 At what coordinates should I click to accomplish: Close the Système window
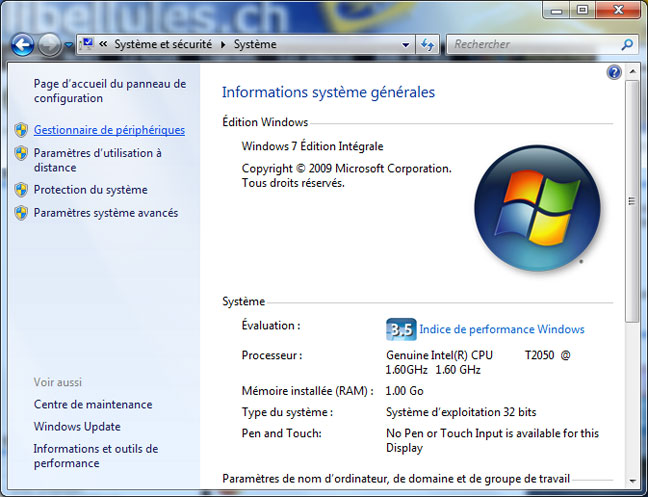(x=618, y=10)
